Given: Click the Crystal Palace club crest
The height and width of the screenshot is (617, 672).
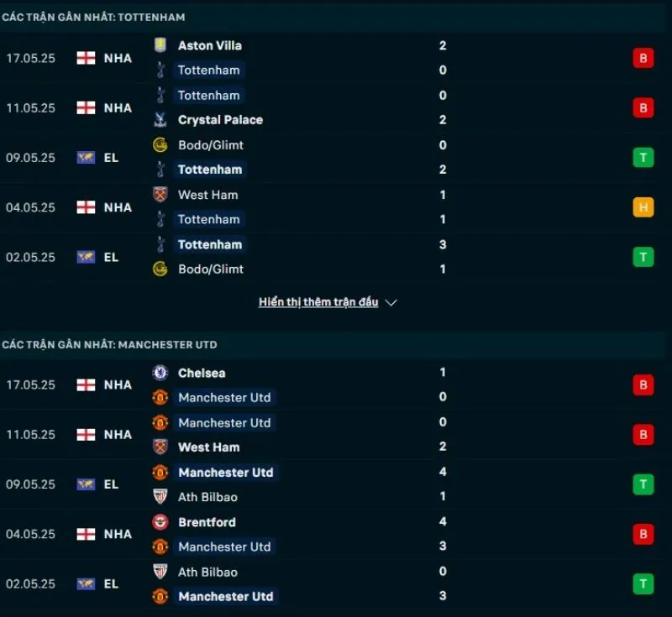Looking at the screenshot, I should point(160,120).
